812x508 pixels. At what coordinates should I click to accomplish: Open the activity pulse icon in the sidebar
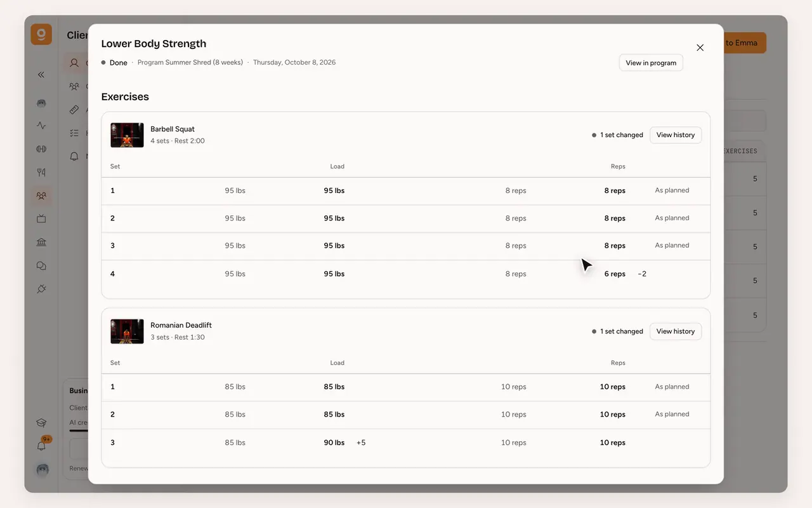41,126
